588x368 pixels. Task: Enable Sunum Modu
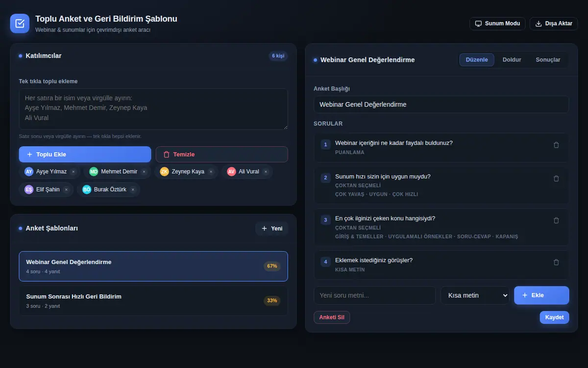pyautogui.click(x=497, y=24)
